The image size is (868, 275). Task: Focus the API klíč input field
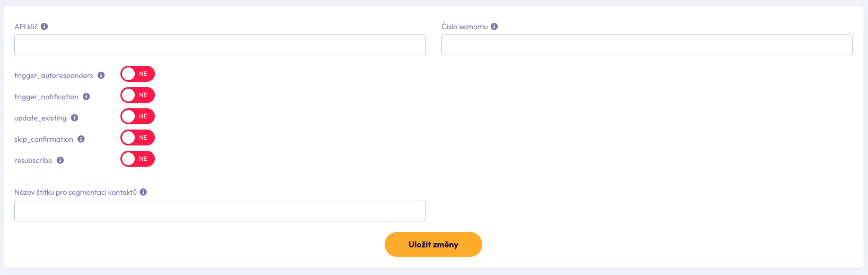(220, 45)
